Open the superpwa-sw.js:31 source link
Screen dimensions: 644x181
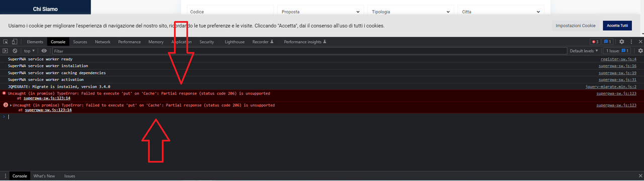pos(617,79)
